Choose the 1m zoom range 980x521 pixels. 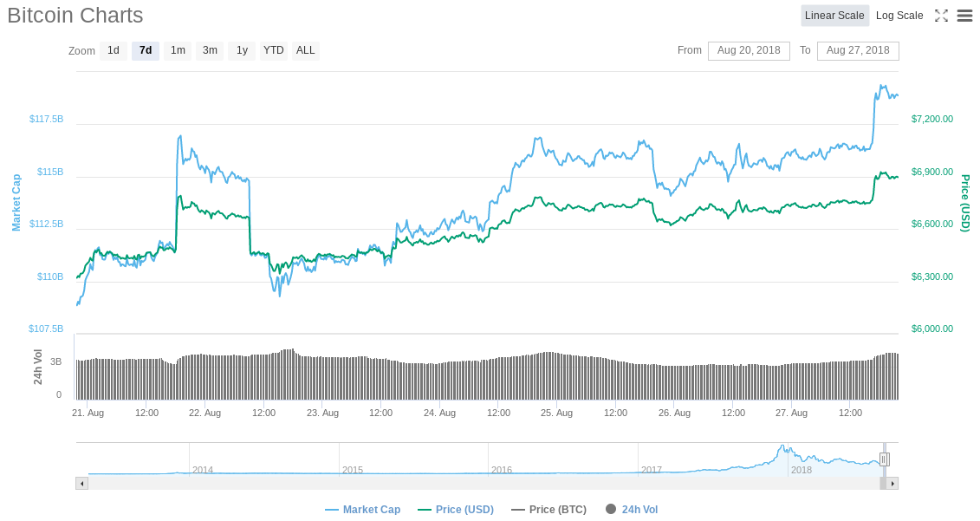(178, 50)
